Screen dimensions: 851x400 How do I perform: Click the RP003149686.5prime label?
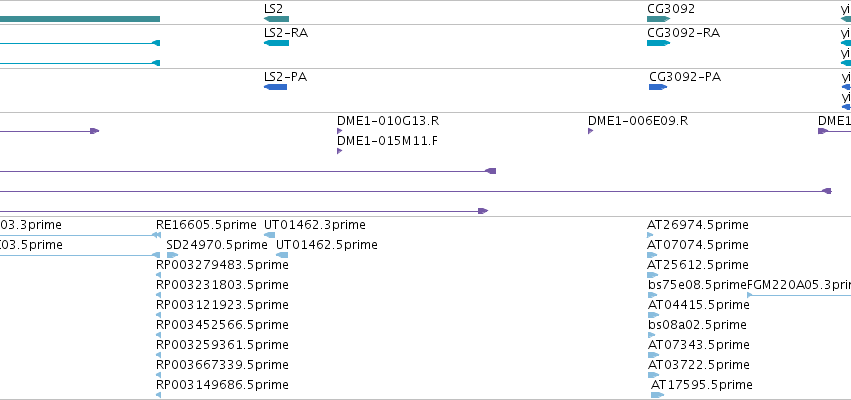point(222,385)
